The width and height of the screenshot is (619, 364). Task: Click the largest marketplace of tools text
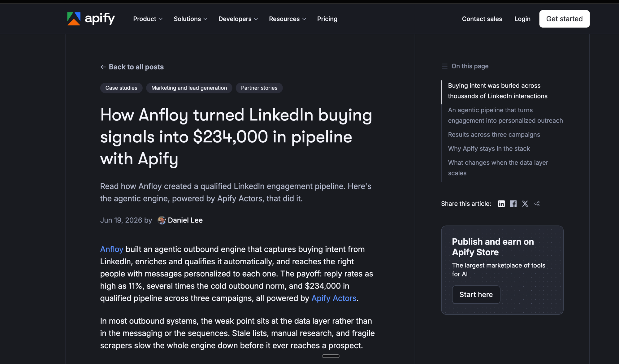point(498,270)
